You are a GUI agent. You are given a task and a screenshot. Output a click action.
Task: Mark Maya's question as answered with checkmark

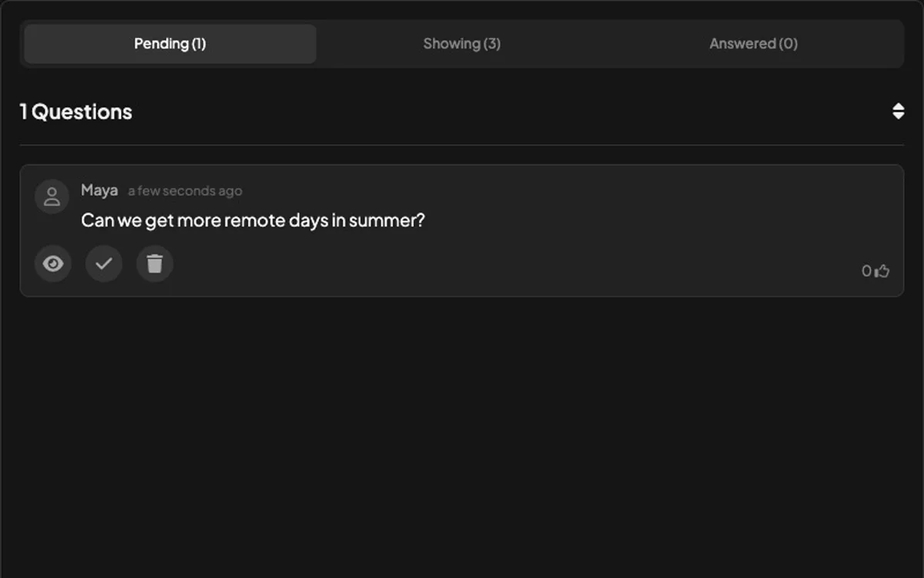point(104,264)
